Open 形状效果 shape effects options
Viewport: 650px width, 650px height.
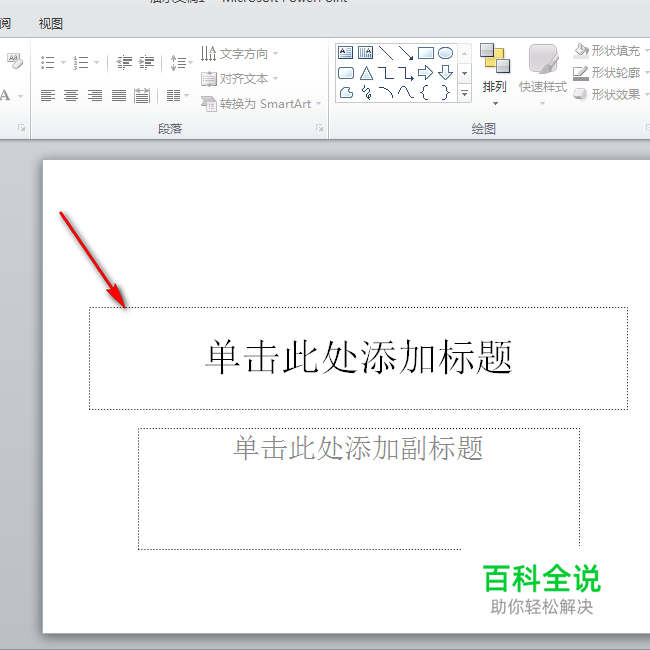pyautogui.click(x=611, y=95)
